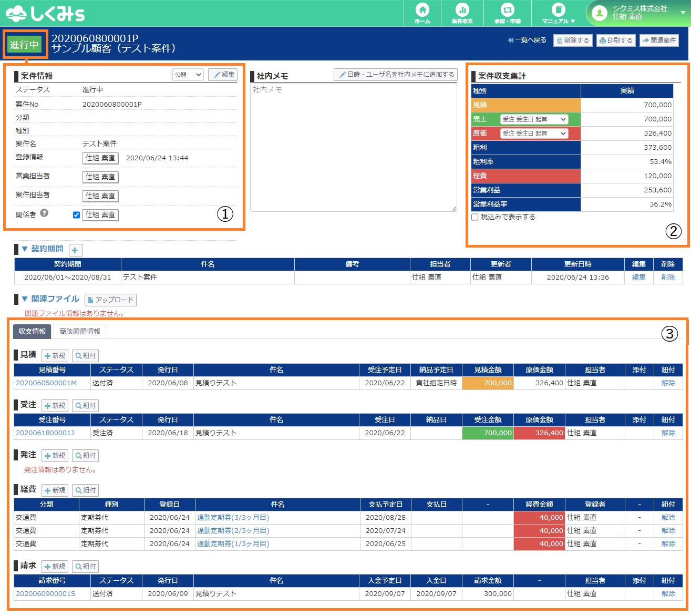Screen dimensions: 691x616
Task: Open invoice 2020060900001S link
Action: [46, 594]
